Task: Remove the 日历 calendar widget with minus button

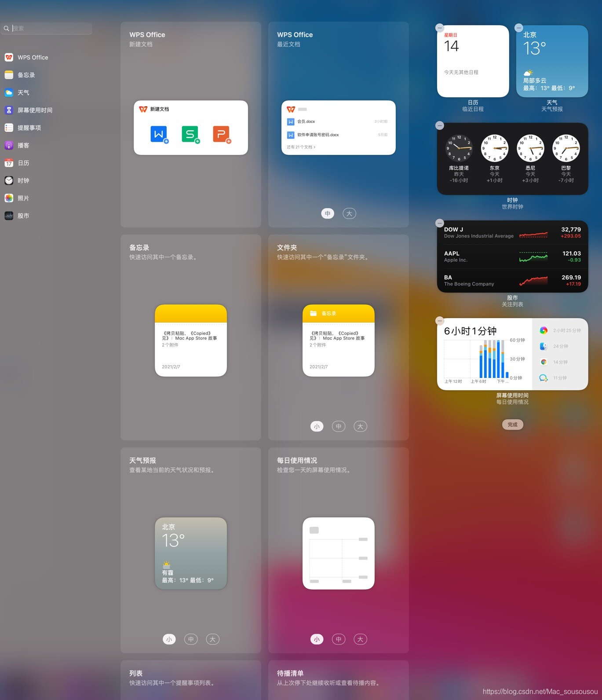Action: pyautogui.click(x=440, y=28)
